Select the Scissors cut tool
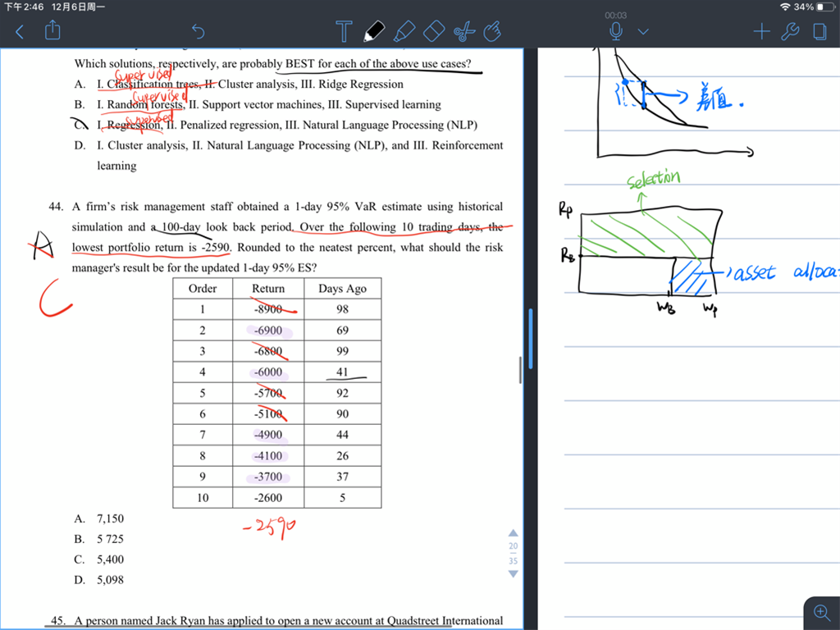The width and height of the screenshot is (840, 630). pos(464,31)
